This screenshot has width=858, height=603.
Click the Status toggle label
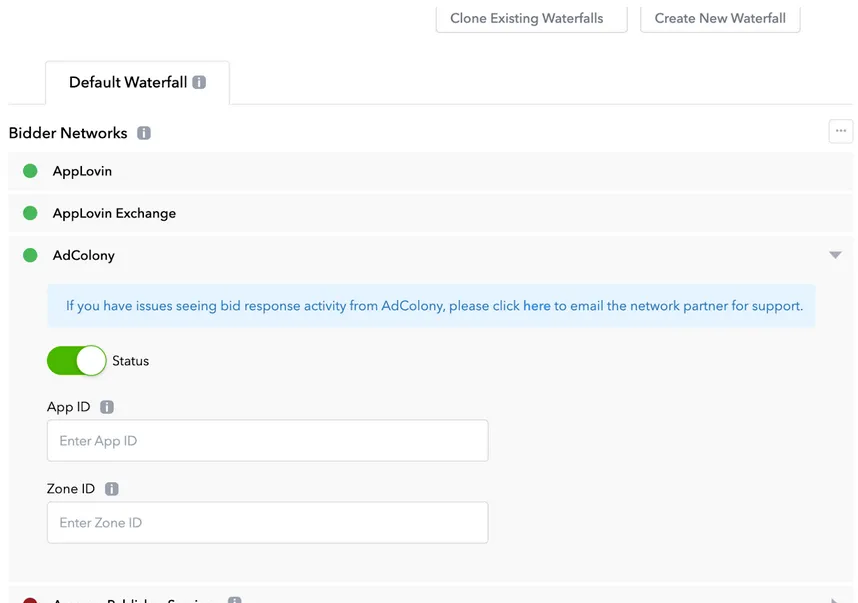(x=129, y=361)
